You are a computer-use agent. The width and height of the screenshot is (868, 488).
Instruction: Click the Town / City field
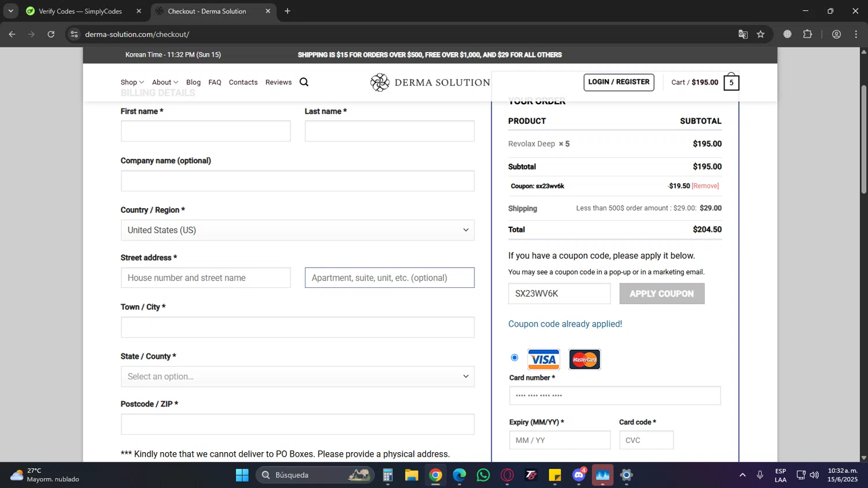pos(297,327)
